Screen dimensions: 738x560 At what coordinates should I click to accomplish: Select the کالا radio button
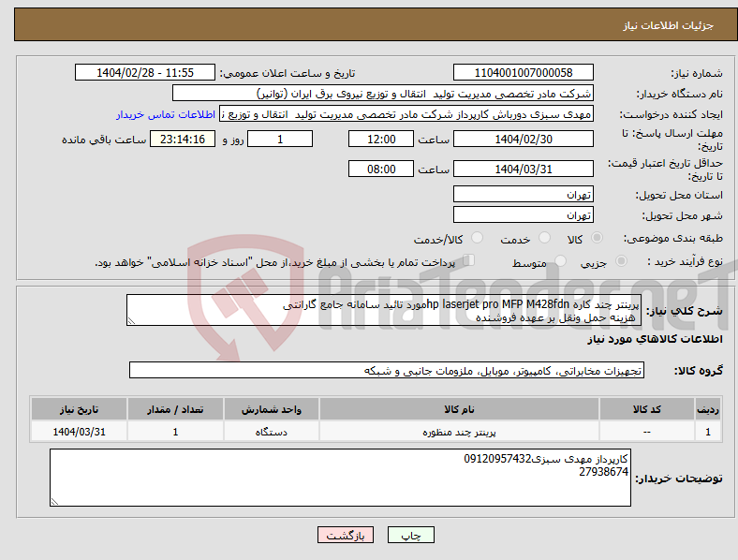coord(597,238)
